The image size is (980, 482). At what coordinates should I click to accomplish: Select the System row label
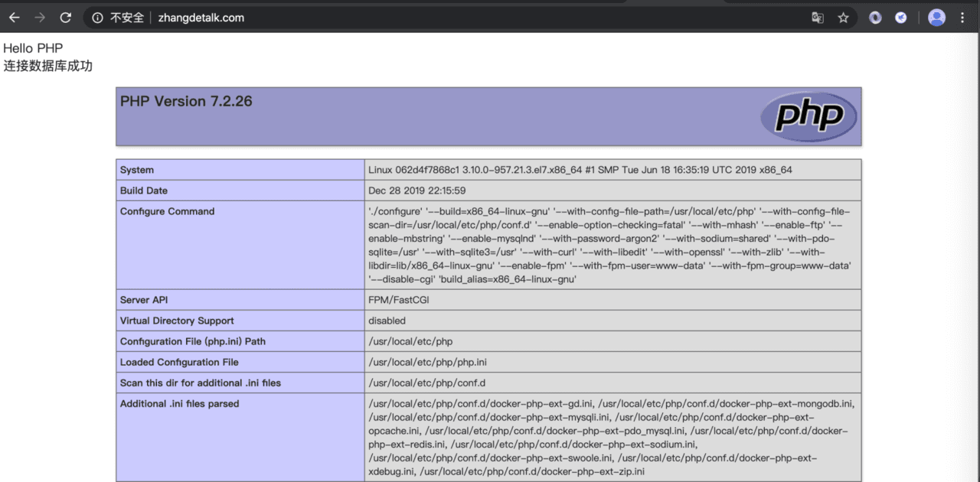(137, 170)
